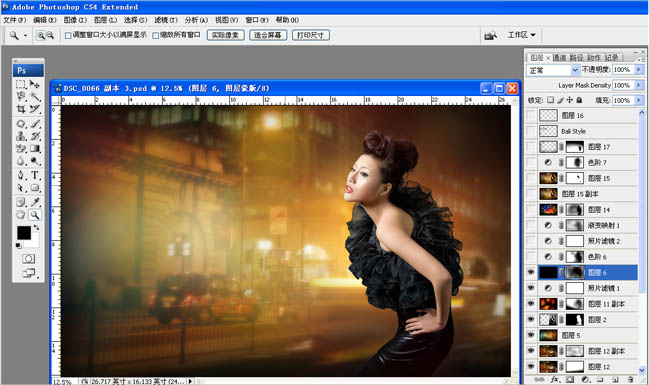Select the 图层 12 副本 layer mask thumbnail

click(x=575, y=351)
